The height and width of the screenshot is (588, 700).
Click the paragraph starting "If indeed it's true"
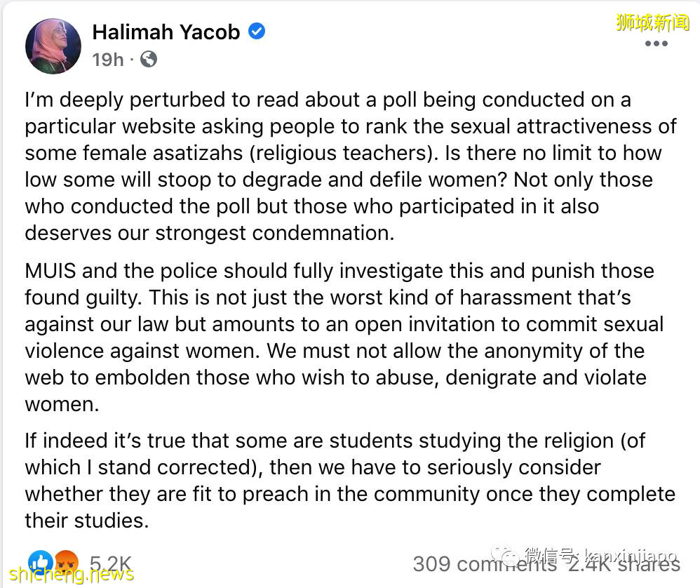[x=349, y=481]
